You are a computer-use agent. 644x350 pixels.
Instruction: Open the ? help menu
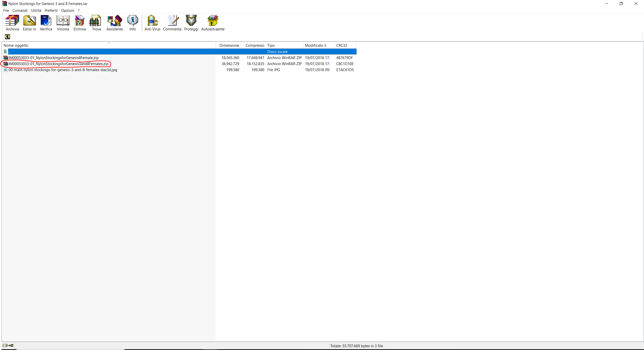[79, 10]
